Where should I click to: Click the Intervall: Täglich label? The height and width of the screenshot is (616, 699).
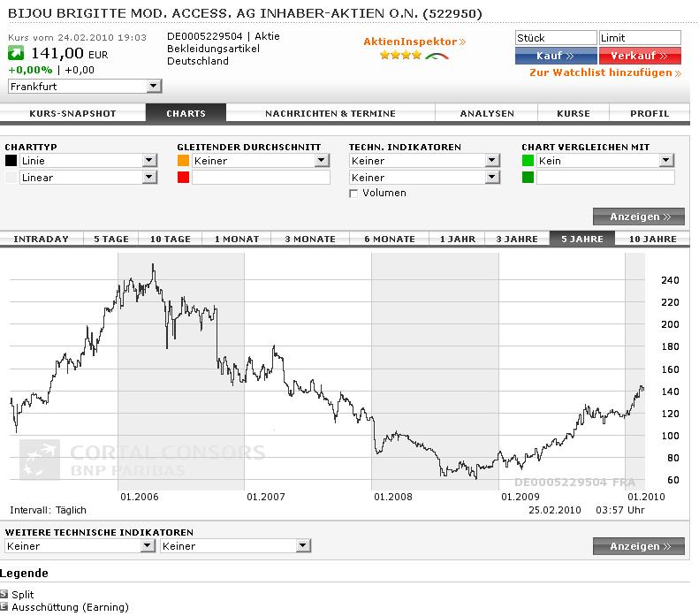(x=48, y=510)
